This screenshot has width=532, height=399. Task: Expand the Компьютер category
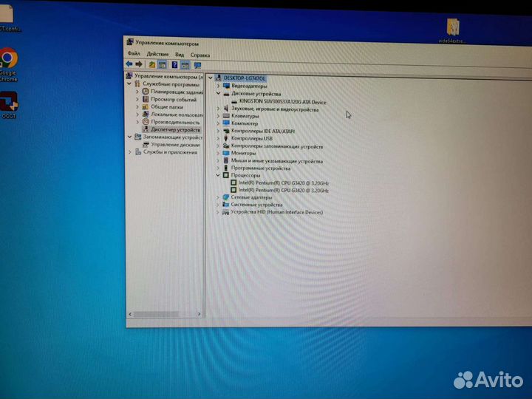coord(218,123)
